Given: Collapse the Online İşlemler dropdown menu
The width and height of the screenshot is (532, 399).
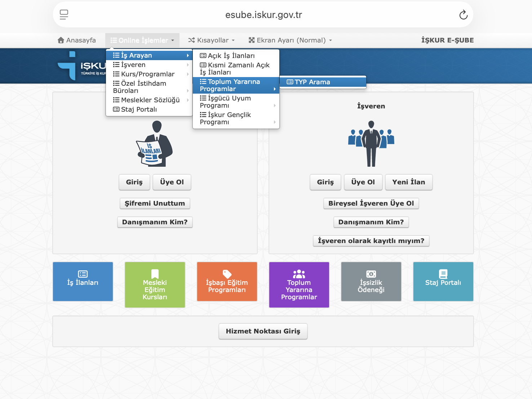Looking at the screenshot, I should click(142, 40).
